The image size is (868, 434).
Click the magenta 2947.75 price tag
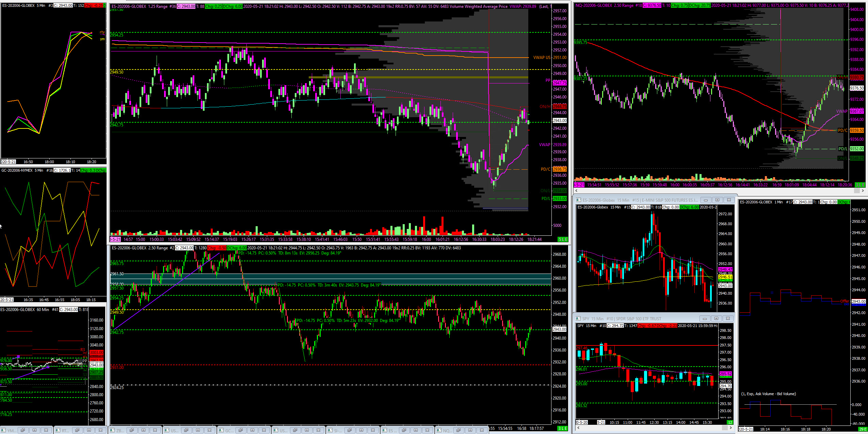(x=560, y=83)
